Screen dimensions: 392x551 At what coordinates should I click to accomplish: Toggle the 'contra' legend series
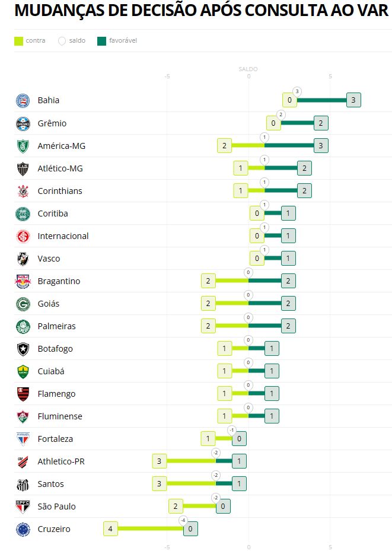[35, 41]
